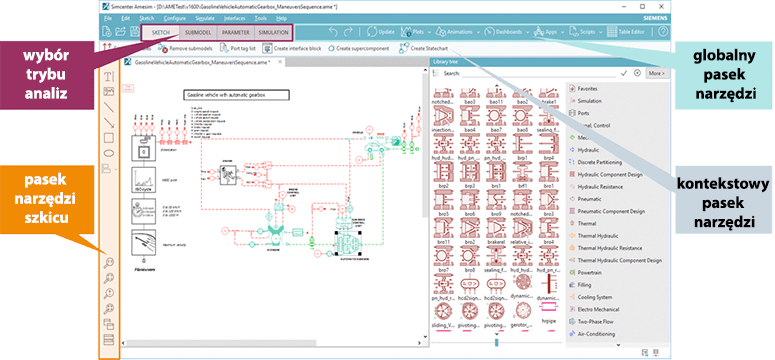Open the Dashboards dropdown menu
The width and height of the screenshot is (775, 360).
(507, 32)
